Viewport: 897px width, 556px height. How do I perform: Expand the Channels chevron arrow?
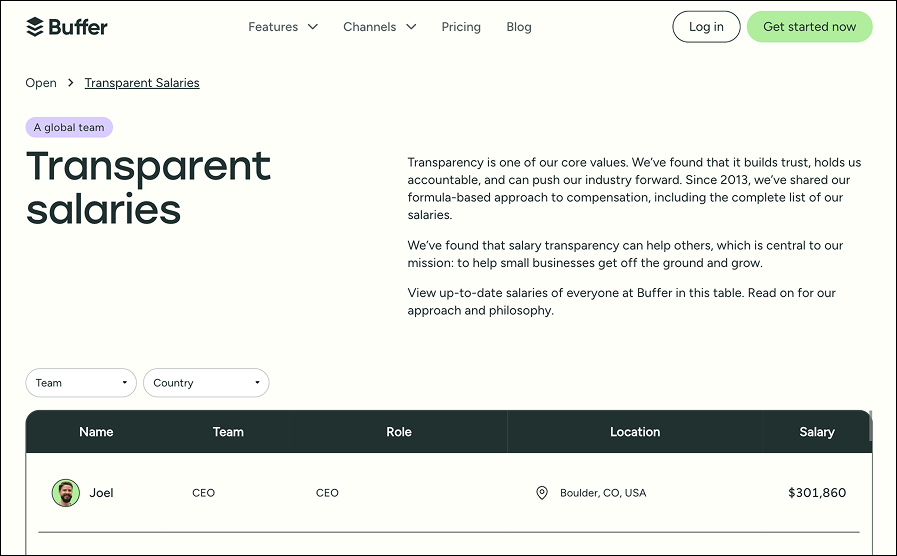pyautogui.click(x=411, y=27)
